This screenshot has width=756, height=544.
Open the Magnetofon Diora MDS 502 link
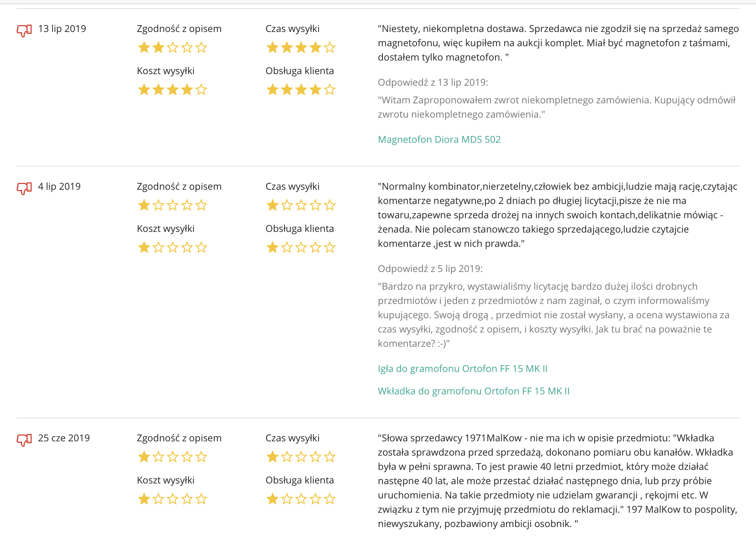pyautogui.click(x=439, y=139)
